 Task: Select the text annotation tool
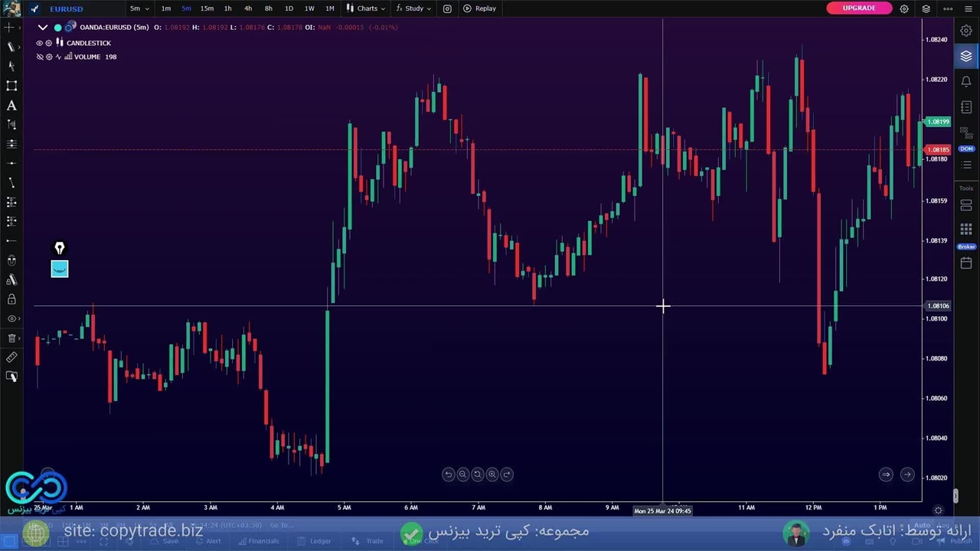coord(11,106)
